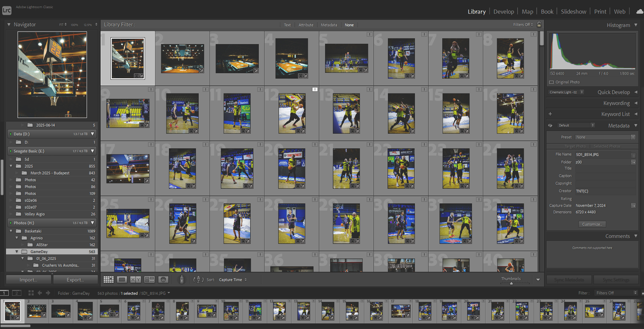Select the first thumbnail in the filmstrip
This screenshot has width=644, height=329.
12,311
